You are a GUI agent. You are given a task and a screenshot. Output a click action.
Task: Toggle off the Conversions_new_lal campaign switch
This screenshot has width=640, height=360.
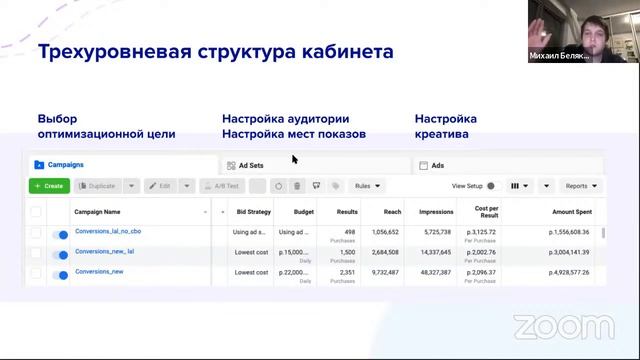click(60, 255)
